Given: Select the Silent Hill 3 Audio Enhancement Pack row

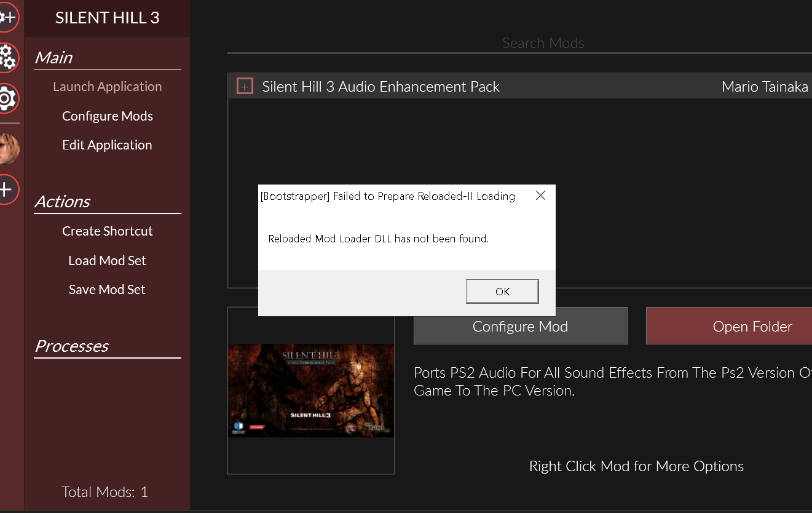Looking at the screenshot, I should 520,87.
